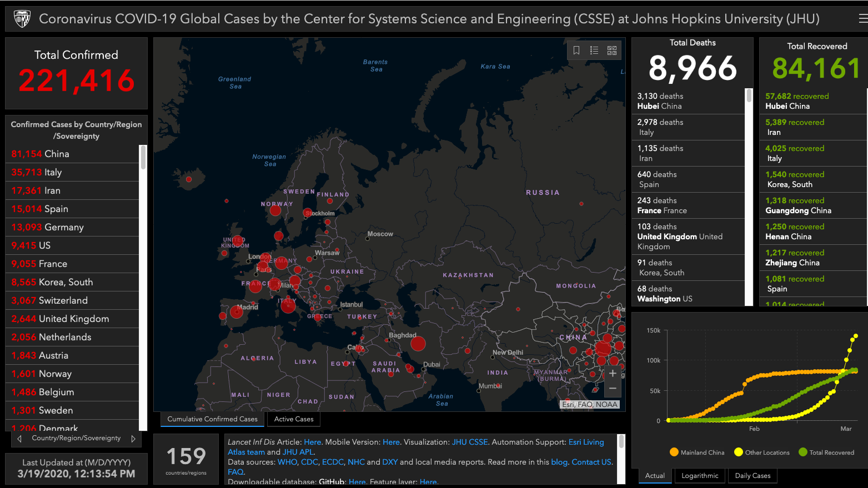Viewport: 868px width, 488px height.
Task: Switch to the Active Cases tab
Action: tap(293, 419)
